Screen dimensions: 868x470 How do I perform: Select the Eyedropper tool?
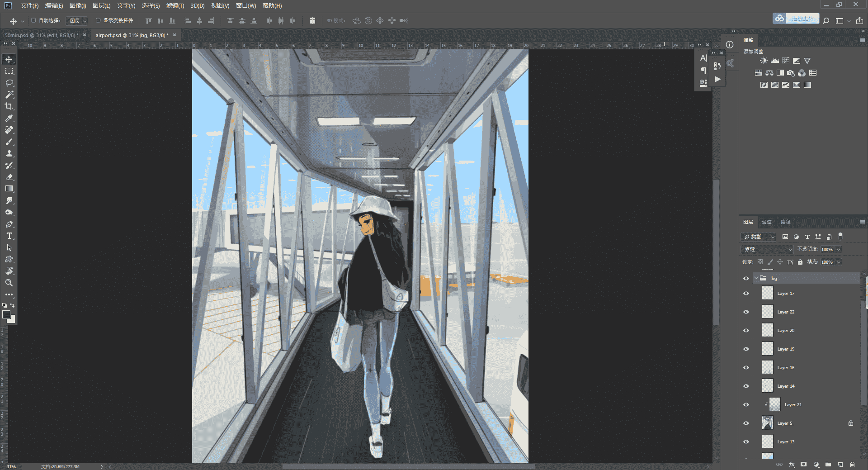[x=9, y=118]
